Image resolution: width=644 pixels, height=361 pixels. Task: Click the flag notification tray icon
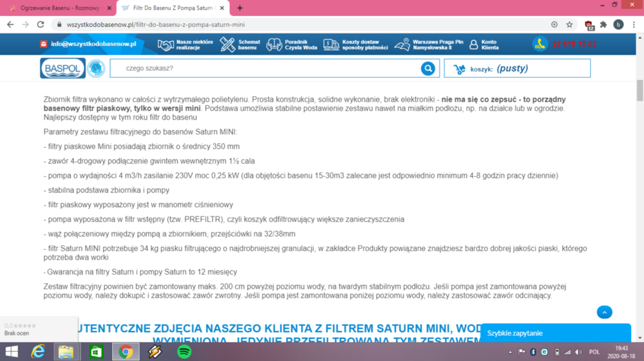(x=522, y=352)
